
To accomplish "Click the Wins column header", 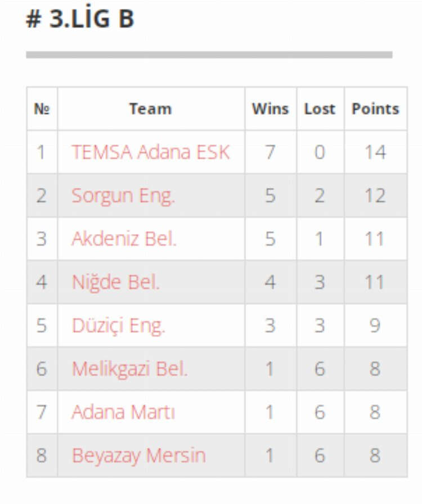I will [270, 109].
